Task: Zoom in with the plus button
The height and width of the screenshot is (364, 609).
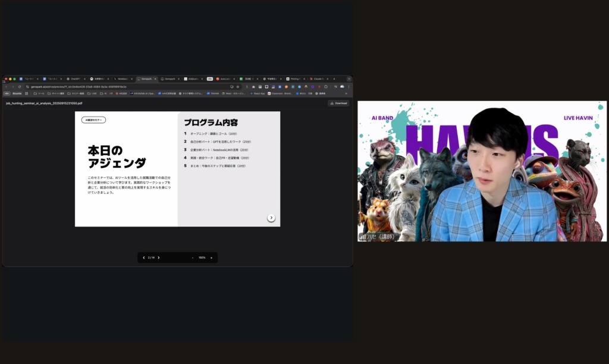Action: point(211,258)
